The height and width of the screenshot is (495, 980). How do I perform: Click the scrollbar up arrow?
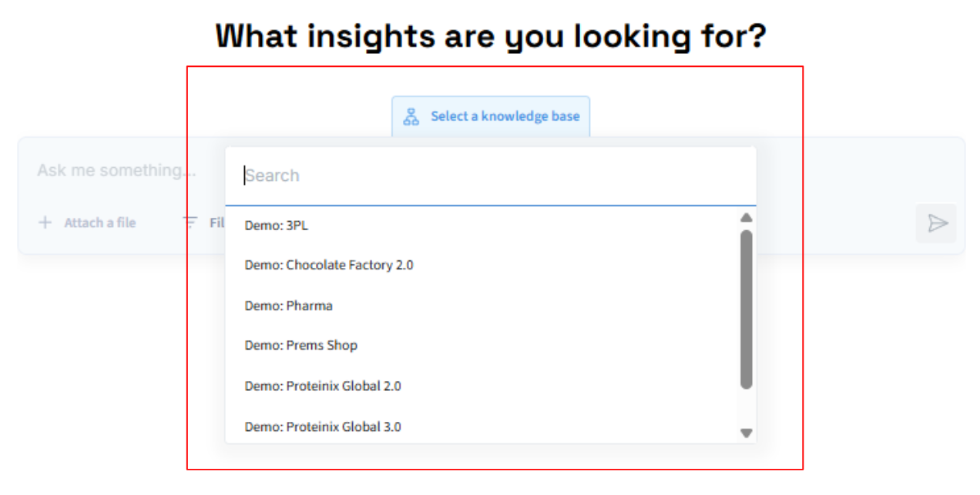[746, 218]
